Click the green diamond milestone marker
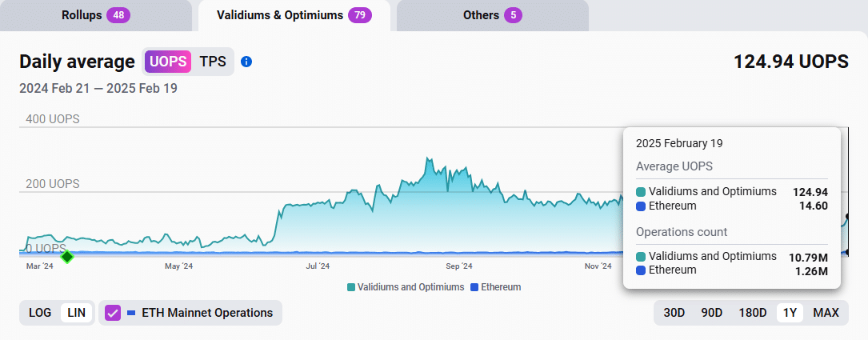This screenshot has width=868, height=340. point(67,256)
